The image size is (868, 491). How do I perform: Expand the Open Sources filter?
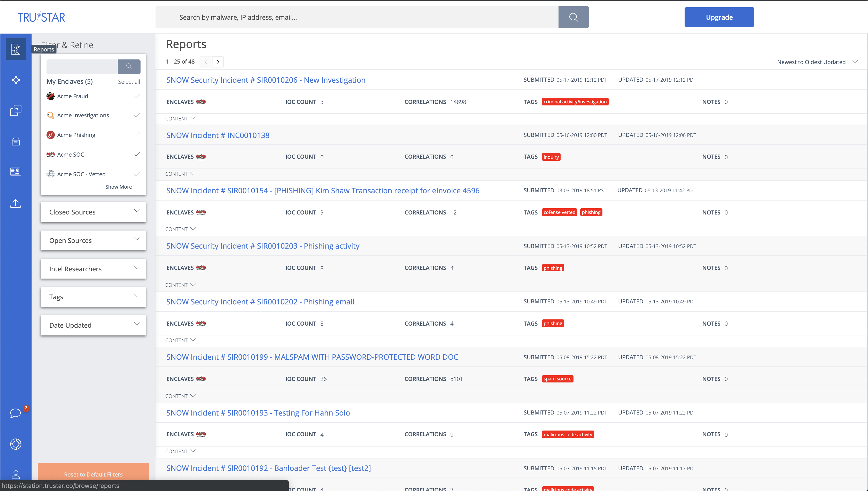click(x=93, y=240)
